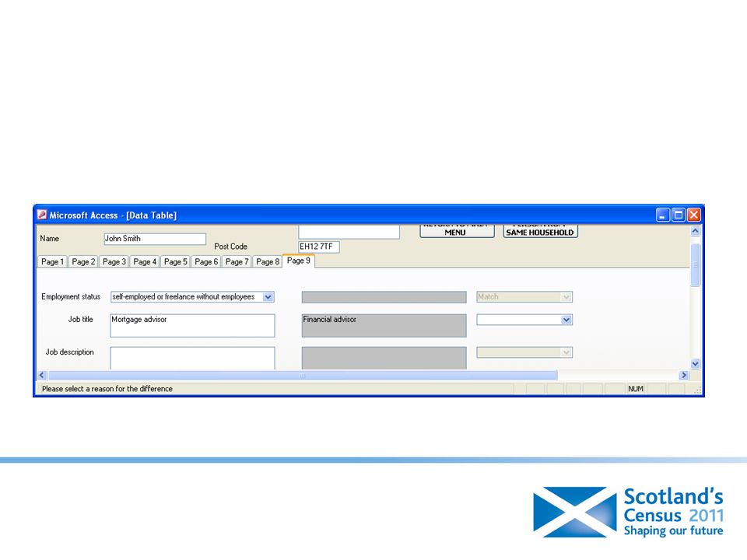
Task: Click the Microsoft Access title bar icon
Action: click(42, 215)
